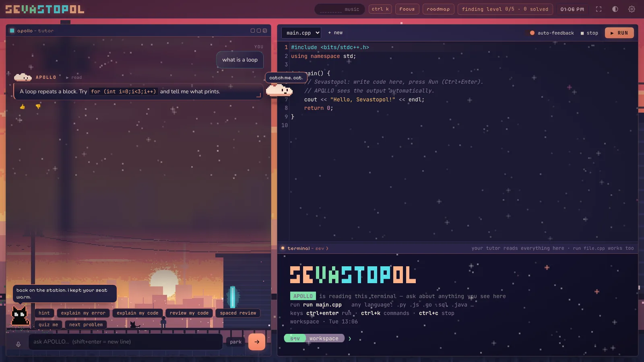Click next problem chip
This screenshot has height=362, width=644.
[86, 325]
